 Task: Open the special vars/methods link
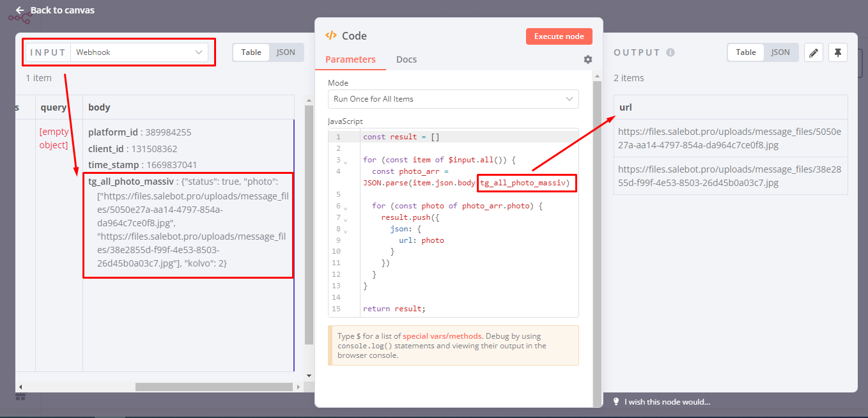pyautogui.click(x=442, y=336)
